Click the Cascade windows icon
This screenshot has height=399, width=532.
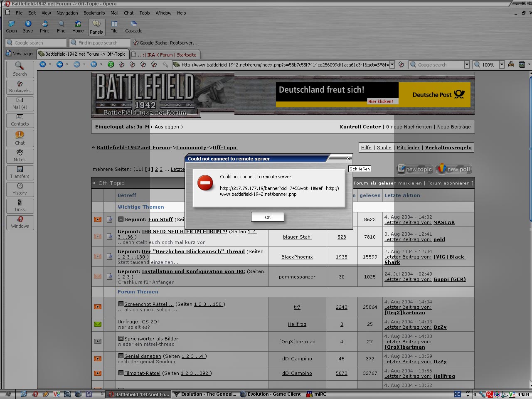133,27
